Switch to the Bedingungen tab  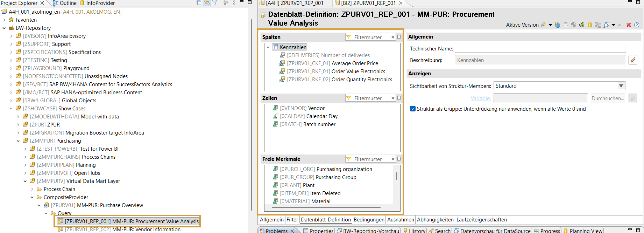[x=369, y=220]
